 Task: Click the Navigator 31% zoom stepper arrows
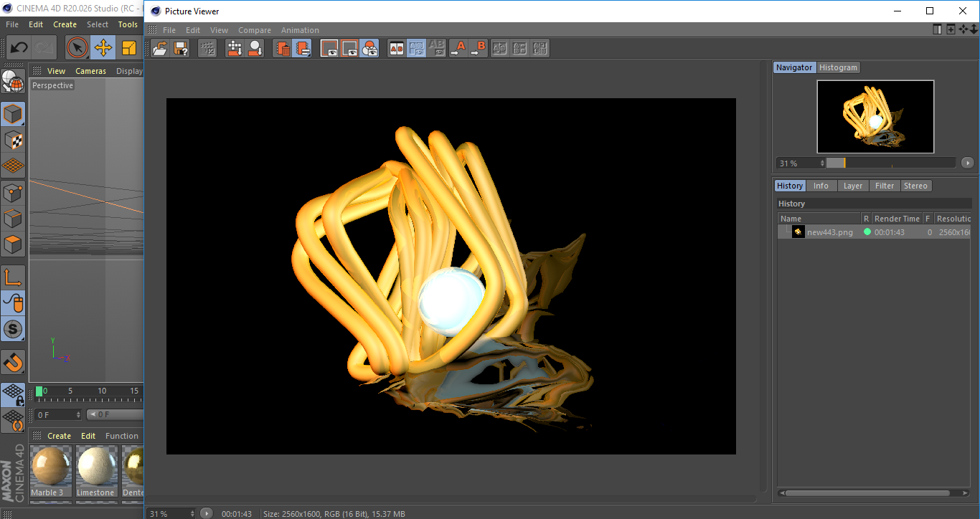823,163
